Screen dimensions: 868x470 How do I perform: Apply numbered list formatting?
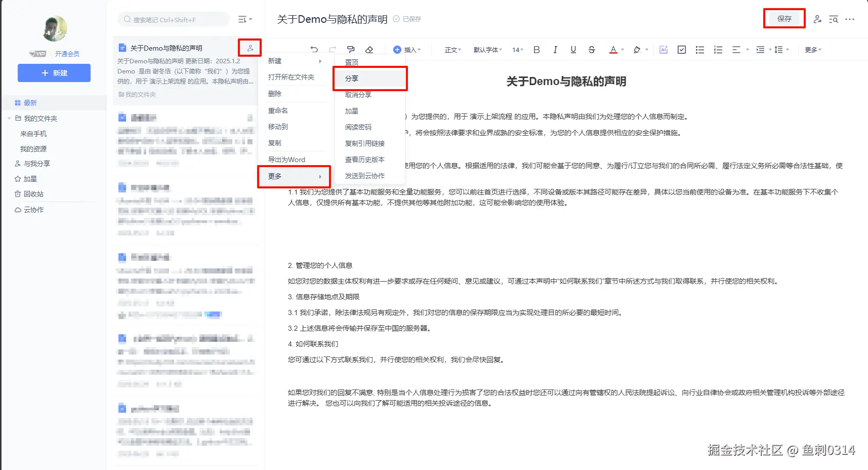coord(718,50)
